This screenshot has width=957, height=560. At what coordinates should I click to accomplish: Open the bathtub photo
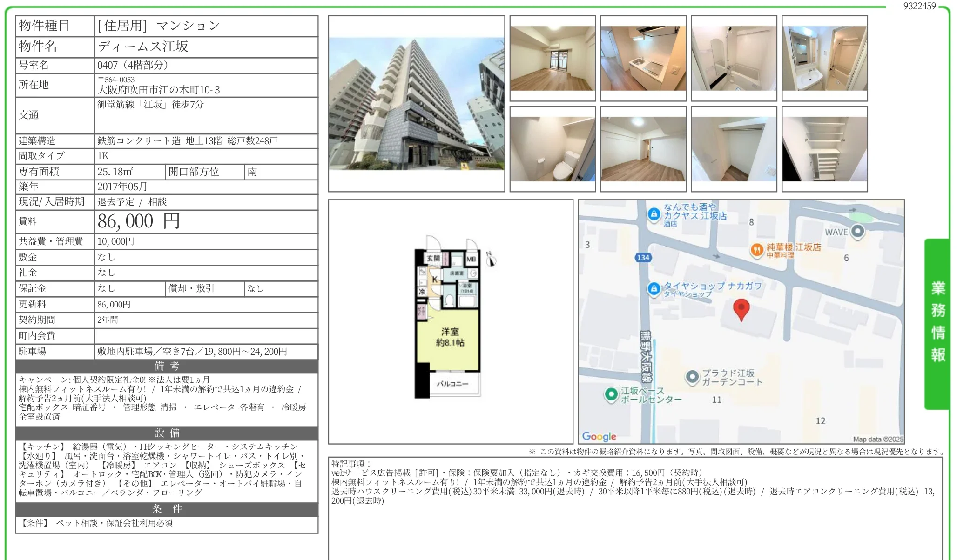(x=734, y=58)
